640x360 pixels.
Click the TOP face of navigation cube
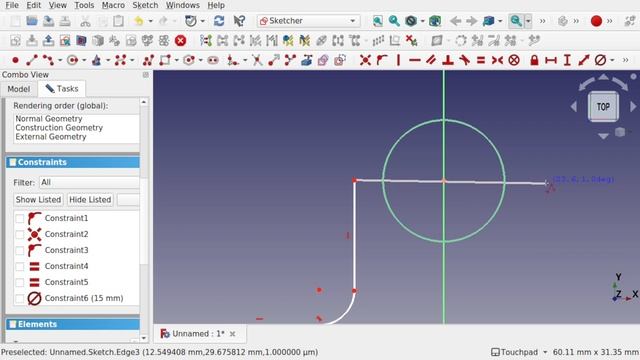pos(603,107)
